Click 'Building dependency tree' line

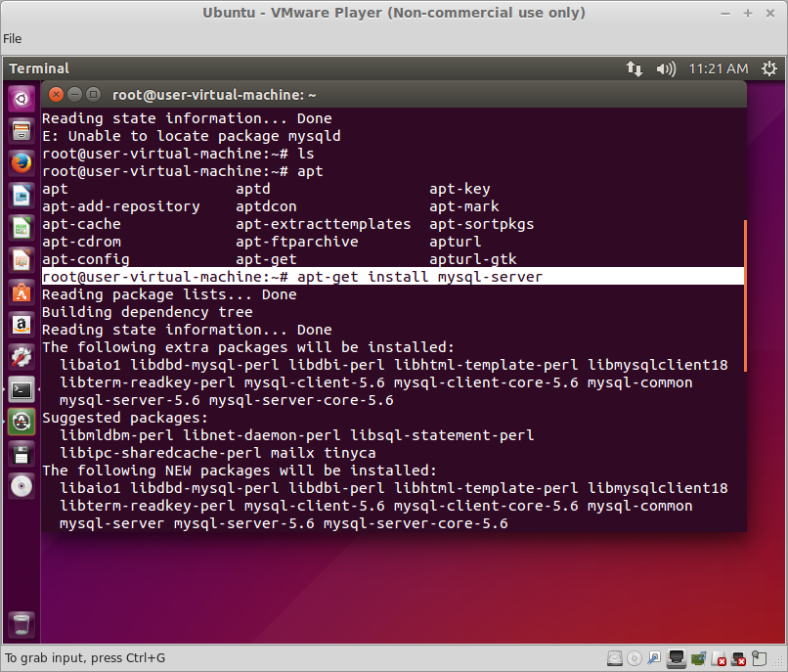148,312
